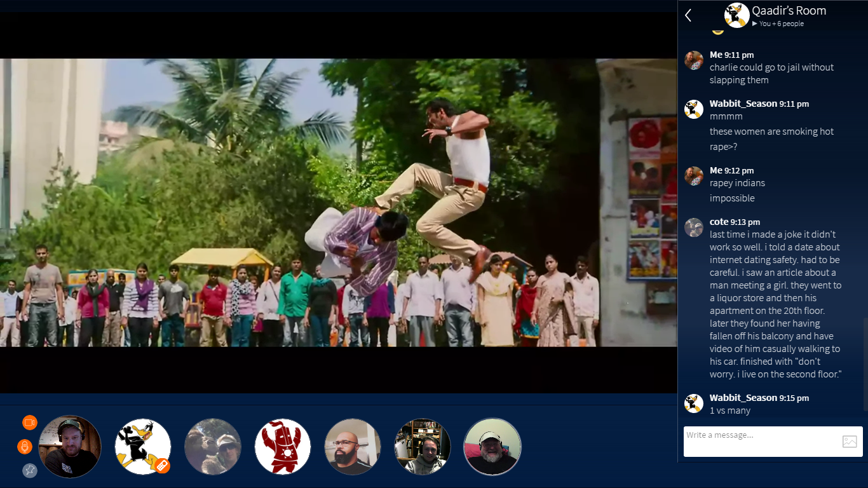868x488 pixels.
Task: Click the message '1 vs many'
Action: tap(730, 410)
